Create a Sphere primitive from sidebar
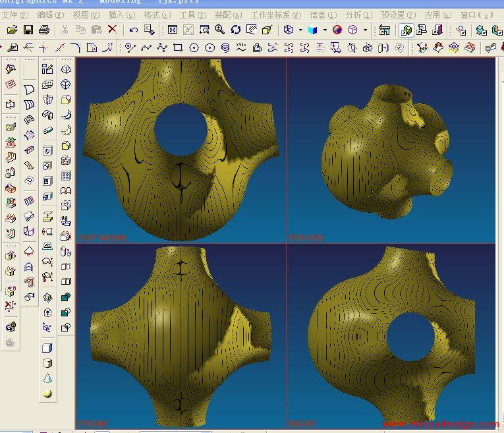This screenshot has height=433, width=504. coord(47,393)
